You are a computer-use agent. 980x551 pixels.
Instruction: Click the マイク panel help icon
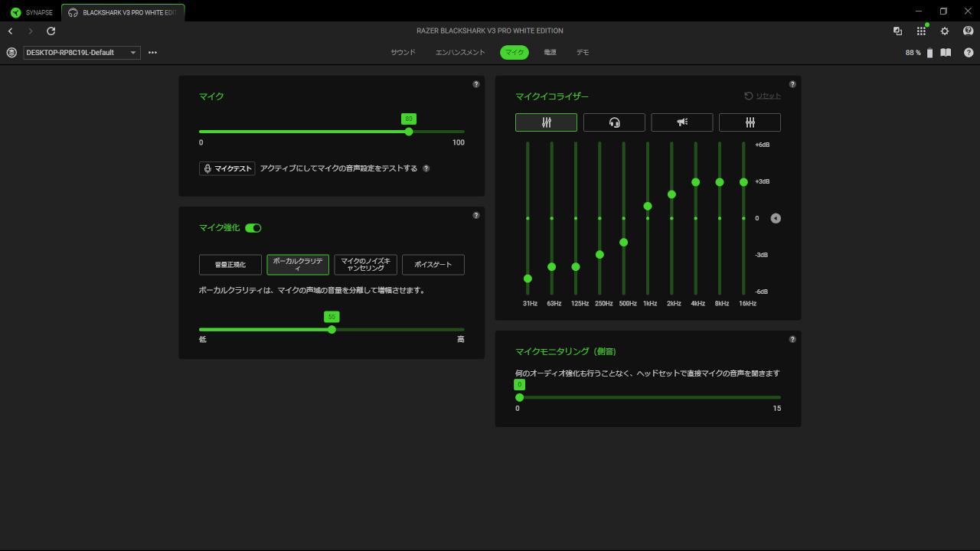pyautogui.click(x=476, y=84)
